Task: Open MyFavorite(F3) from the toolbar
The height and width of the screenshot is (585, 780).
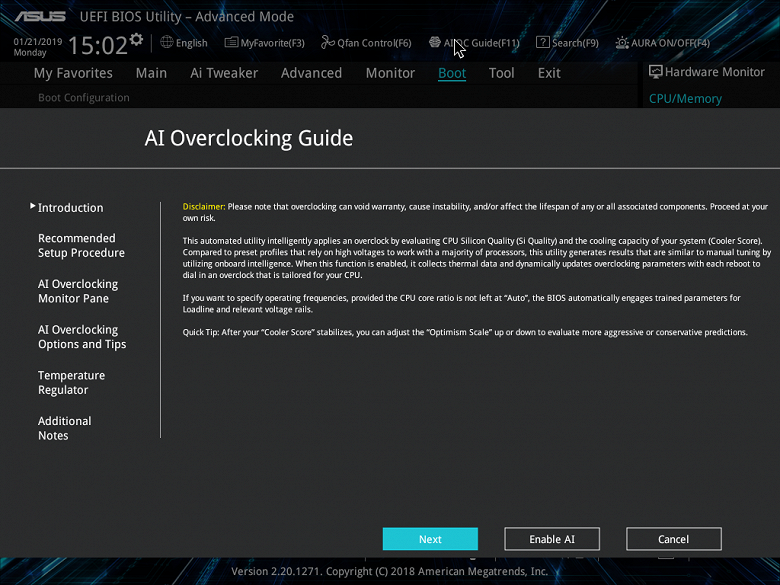Action: [272, 43]
